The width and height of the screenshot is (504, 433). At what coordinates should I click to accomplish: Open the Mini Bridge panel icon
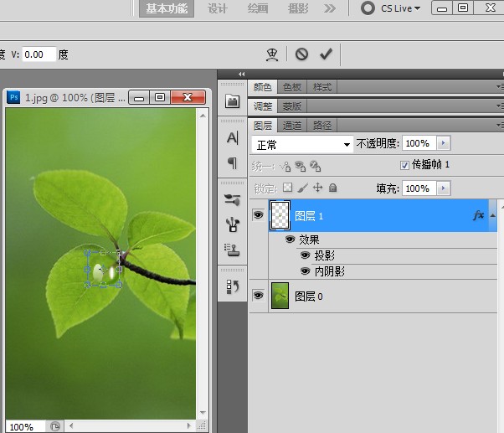(233, 101)
